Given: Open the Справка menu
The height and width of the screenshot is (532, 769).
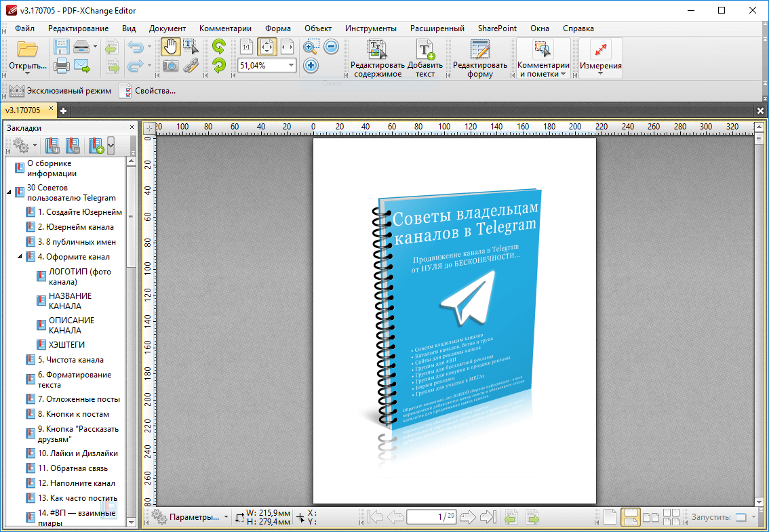Looking at the screenshot, I should (578, 28).
